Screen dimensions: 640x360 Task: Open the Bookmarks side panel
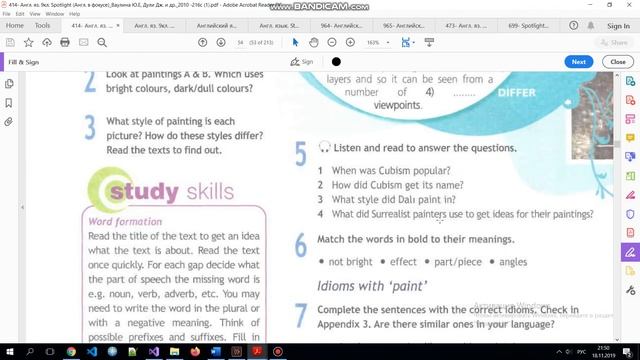tap(9, 103)
